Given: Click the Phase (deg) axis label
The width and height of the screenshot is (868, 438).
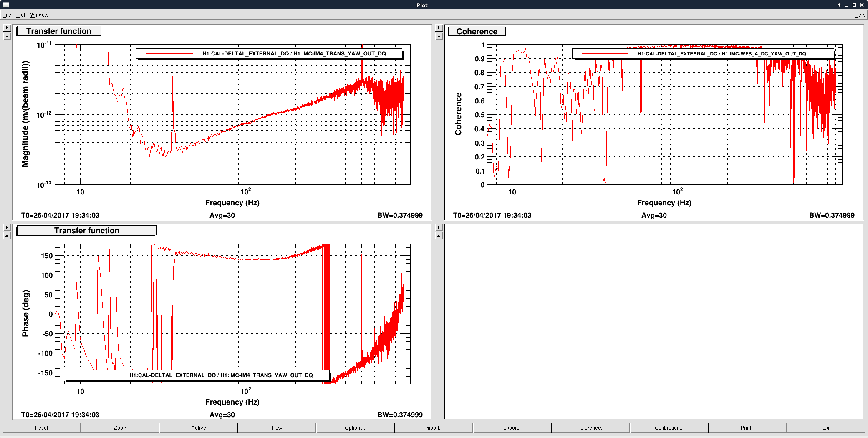Looking at the screenshot, I should click(25, 313).
